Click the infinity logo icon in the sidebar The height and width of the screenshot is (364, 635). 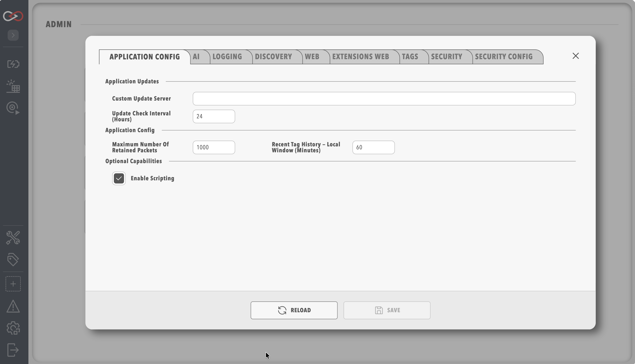(13, 16)
